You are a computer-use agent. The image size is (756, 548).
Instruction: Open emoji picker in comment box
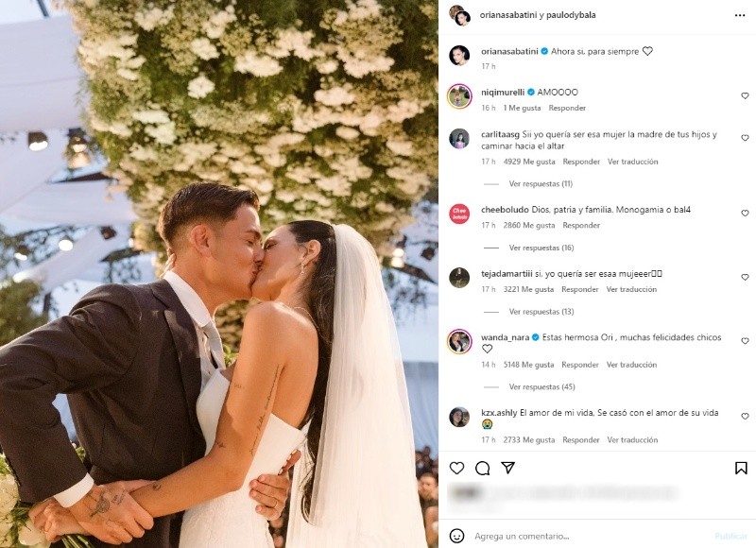456,536
